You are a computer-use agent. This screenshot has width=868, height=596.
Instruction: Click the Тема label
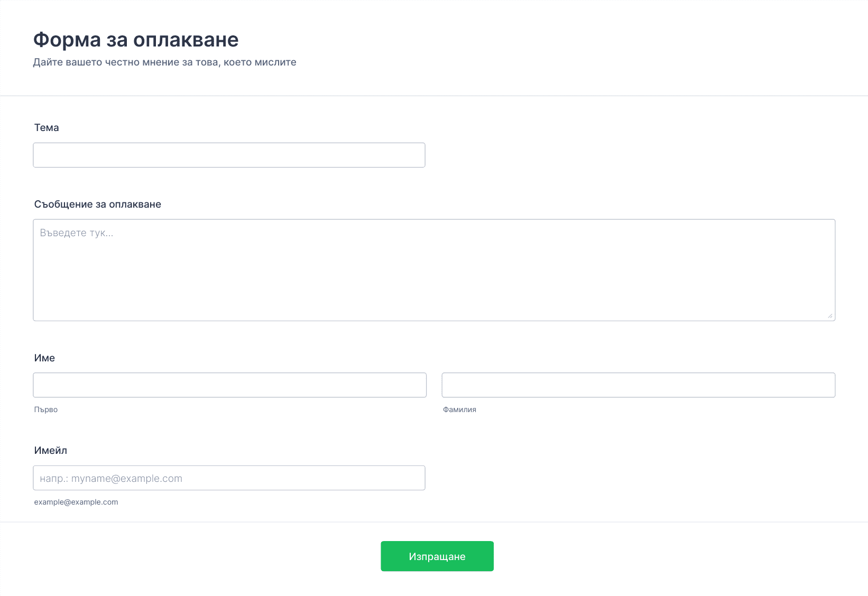point(47,127)
